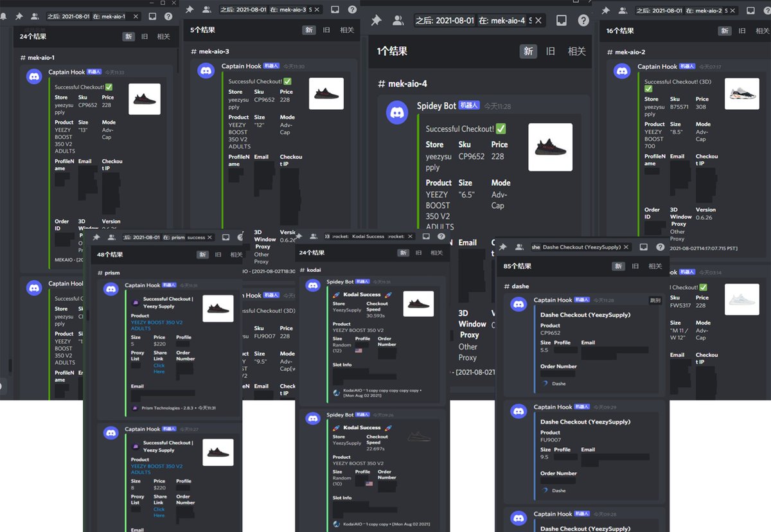The image size is (771, 532).
Task: Click the Spidey Bot avatar in the mek-aio-4 window
Action: (x=398, y=114)
